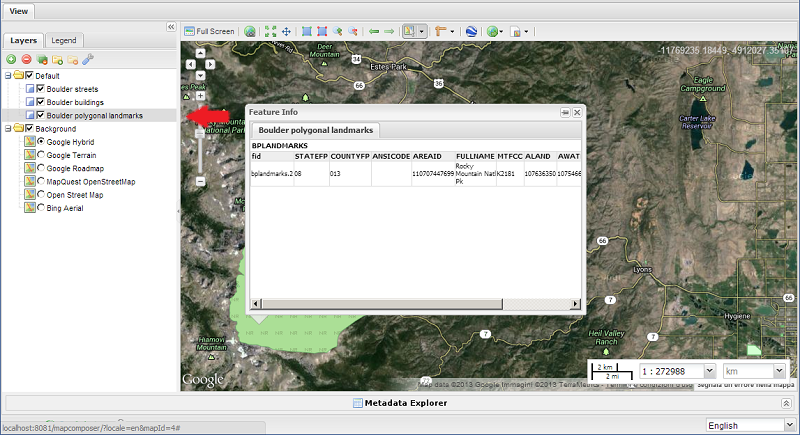Screen dimensions: 800x435
Task: Click the map pan left arrow
Action: pyautogui.click(x=191, y=64)
